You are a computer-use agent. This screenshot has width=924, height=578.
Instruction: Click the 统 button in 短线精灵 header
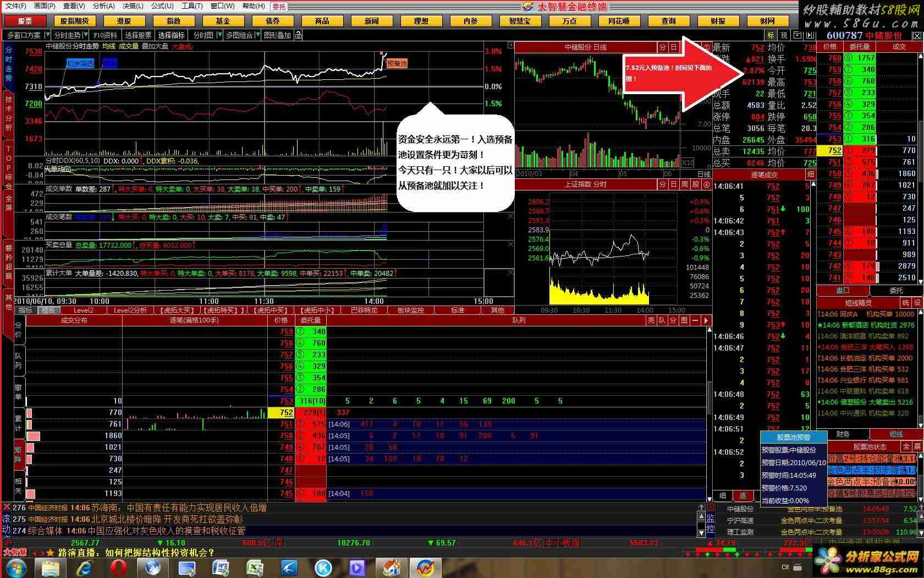(x=906, y=303)
